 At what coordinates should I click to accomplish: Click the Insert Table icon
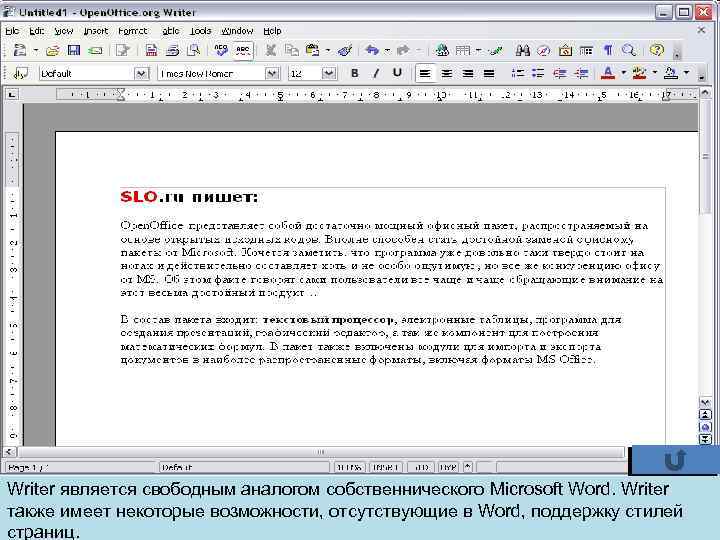tap(463, 50)
